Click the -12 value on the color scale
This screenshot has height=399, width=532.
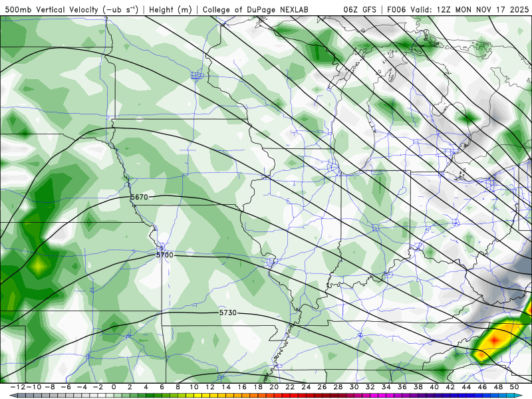[18, 387]
